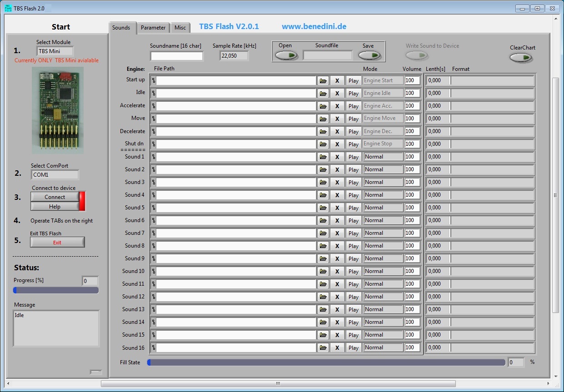
Task: Browse for the Start up sound file
Action: coord(323,80)
